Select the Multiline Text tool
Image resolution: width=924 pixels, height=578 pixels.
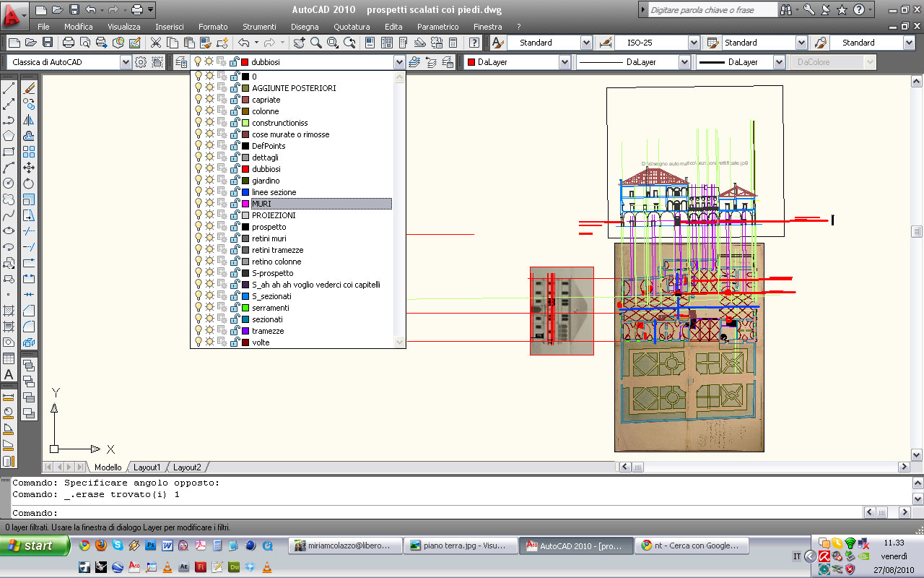(x=9, y=374)
